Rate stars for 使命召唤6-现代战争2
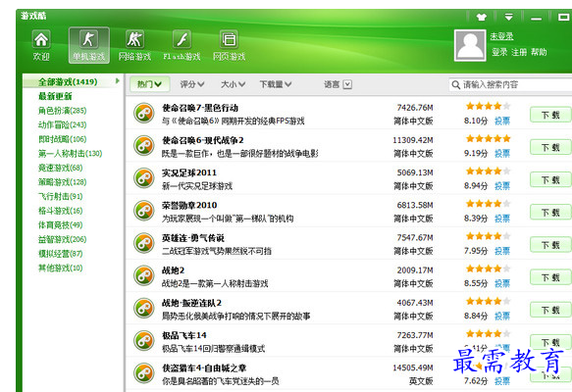 [x=488, y=138]
